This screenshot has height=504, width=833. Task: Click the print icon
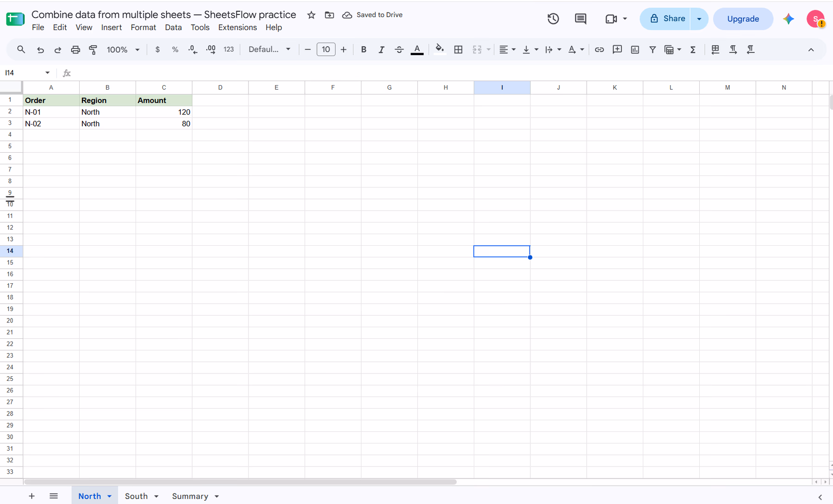pyautogui.click(x=75, y=50)
